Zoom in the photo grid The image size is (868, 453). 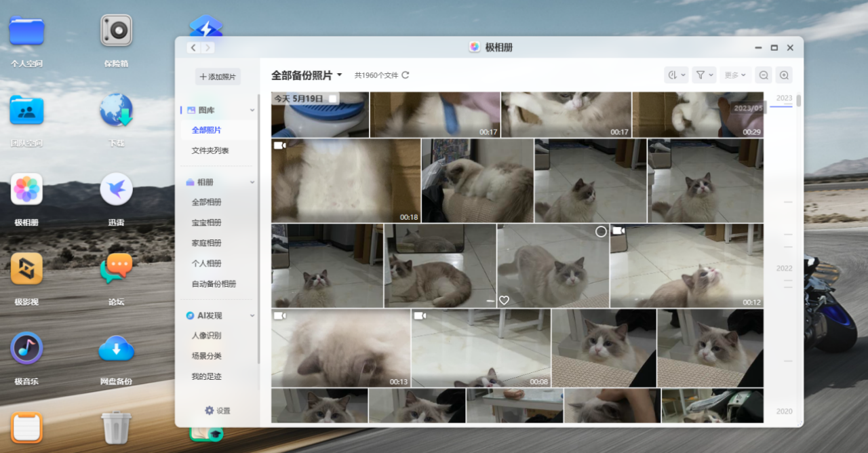[x=784, y=75]
